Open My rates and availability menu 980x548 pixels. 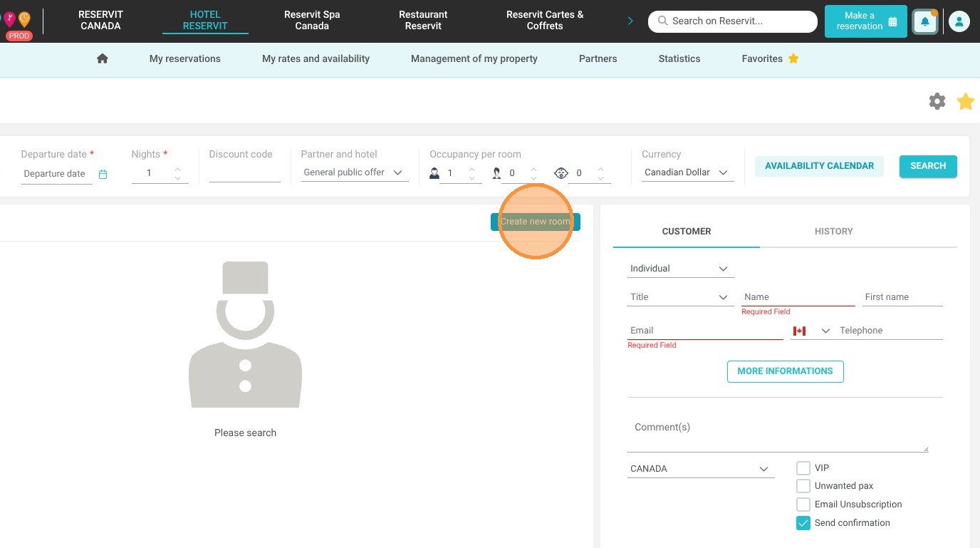(x=316, y=58)
